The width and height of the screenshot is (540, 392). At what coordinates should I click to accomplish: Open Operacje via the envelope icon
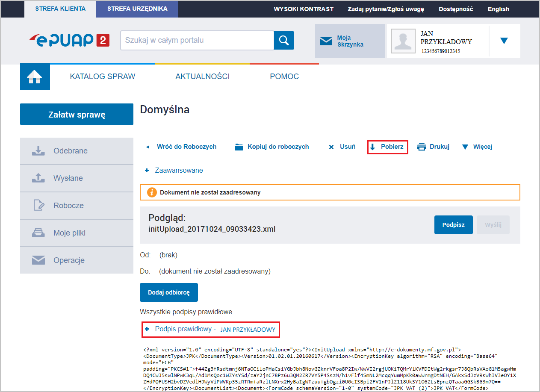pos(38,260)
